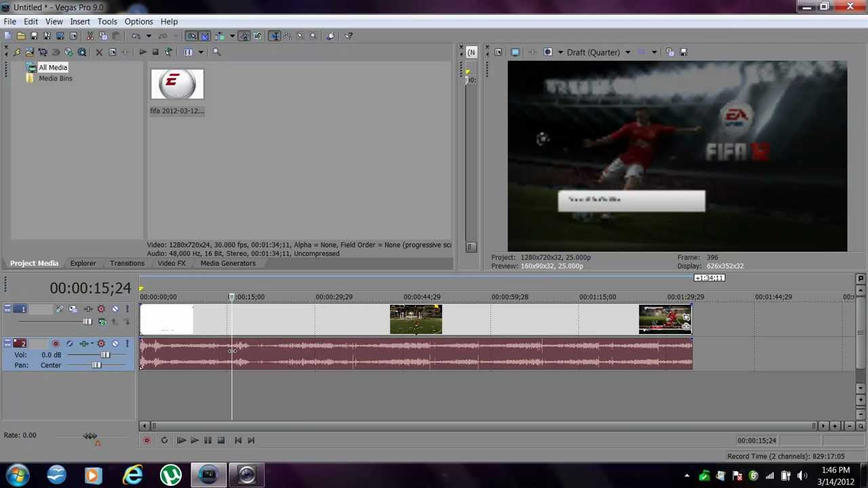Open Split Screen View dropdown arrow
Screen dimensions: 868x488
pos(561,52)
